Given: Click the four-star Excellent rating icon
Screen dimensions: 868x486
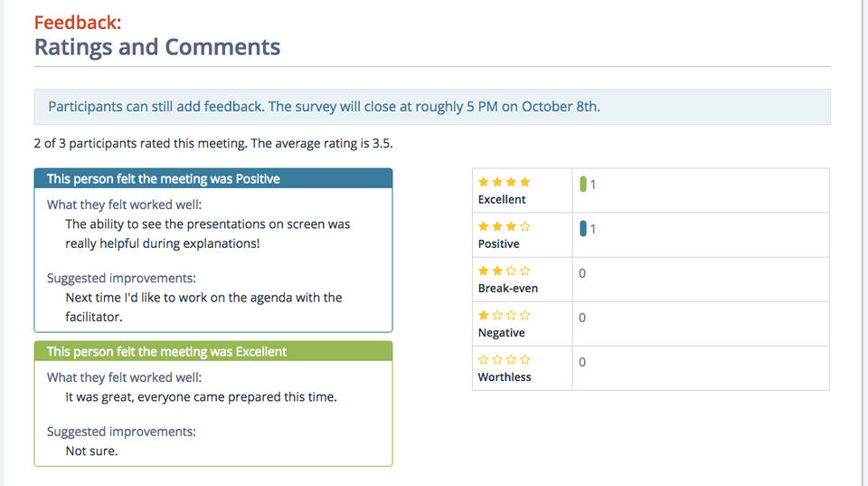Looking at the screenshot, I should [x=505, y=182].
